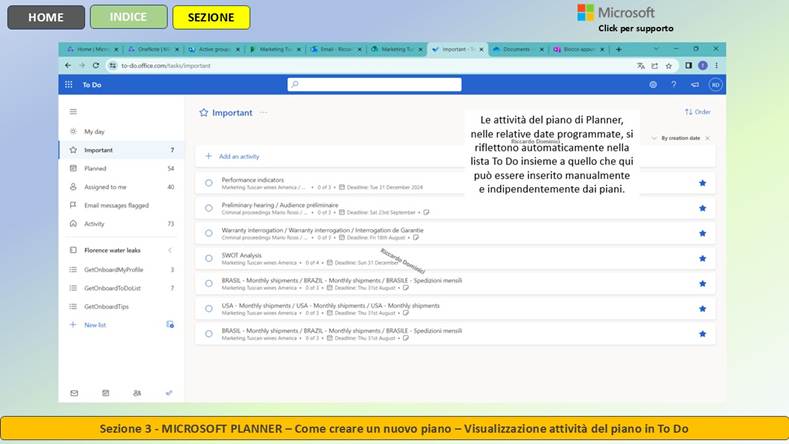
Task: Mark SWOT Analysis task as completed
Action: pyautogui.click(x=209, y=258)
